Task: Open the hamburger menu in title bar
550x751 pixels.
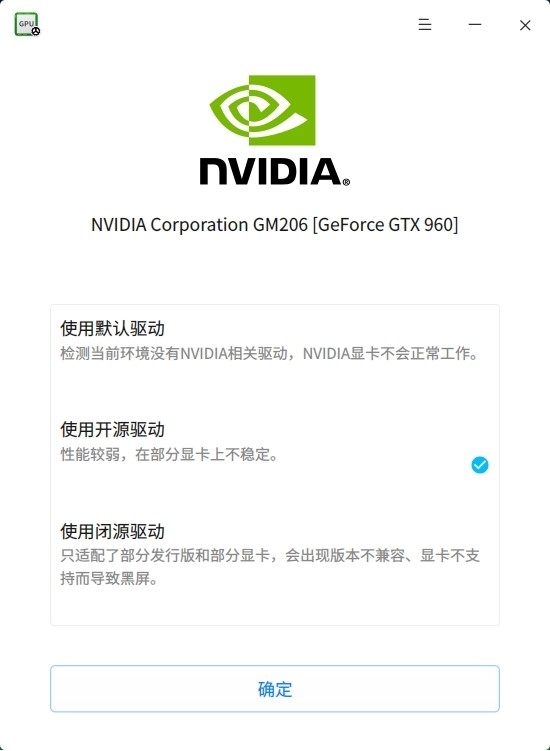Action: 424,25
